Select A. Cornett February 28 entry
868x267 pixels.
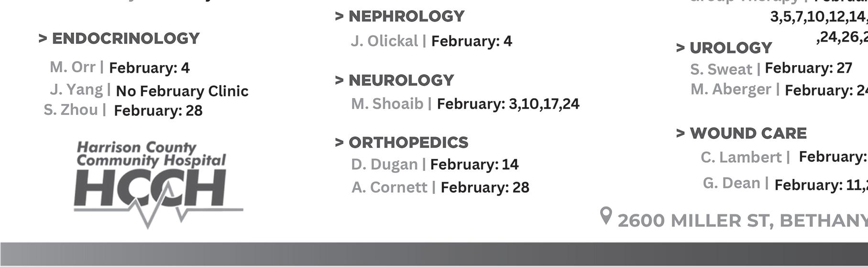440,187
